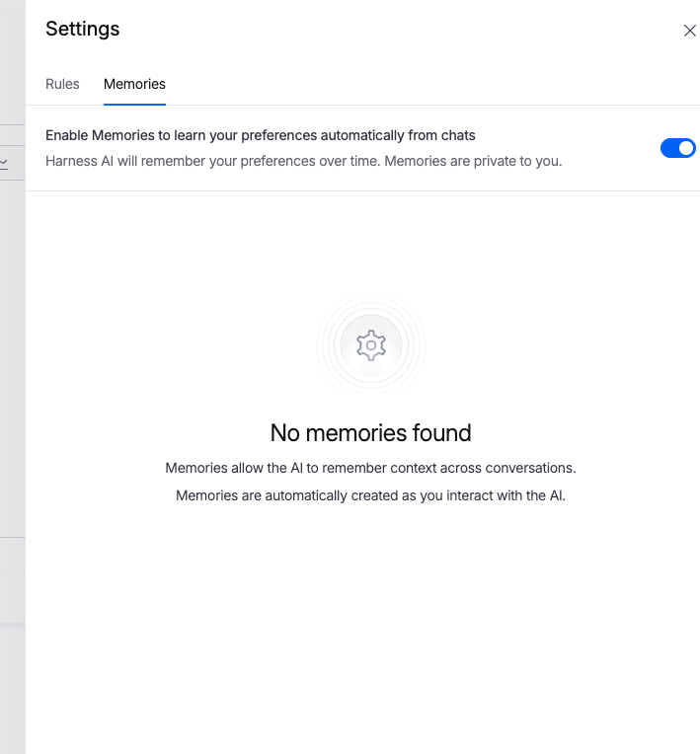
Task: Select the Memories tab
Action: [134, 84]
